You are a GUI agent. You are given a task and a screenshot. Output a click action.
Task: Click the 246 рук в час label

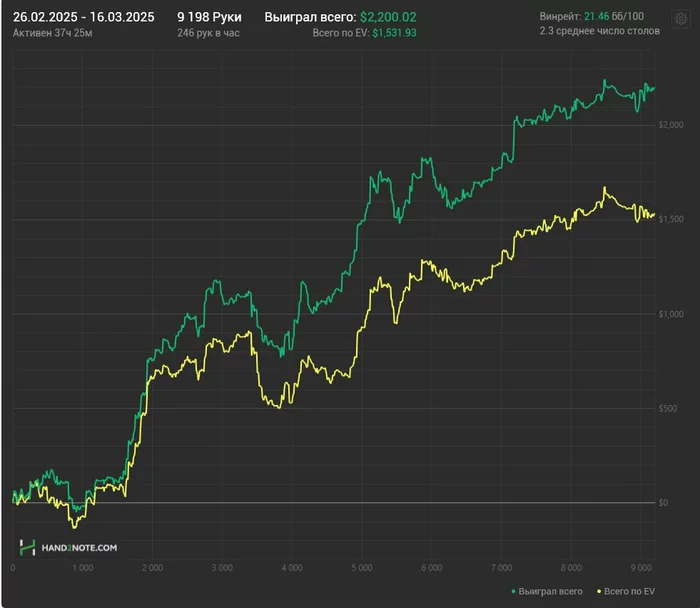coord(208,33)
